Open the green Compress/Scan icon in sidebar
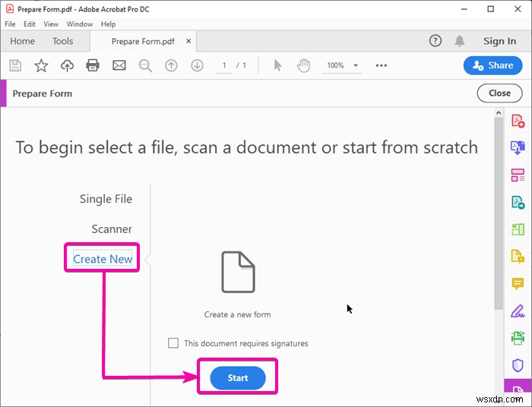 pos(518,229)
